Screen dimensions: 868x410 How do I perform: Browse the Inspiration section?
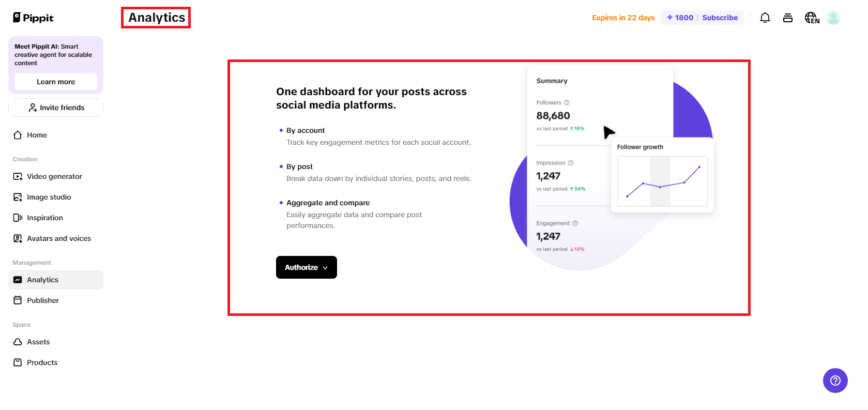coord(44,218)
